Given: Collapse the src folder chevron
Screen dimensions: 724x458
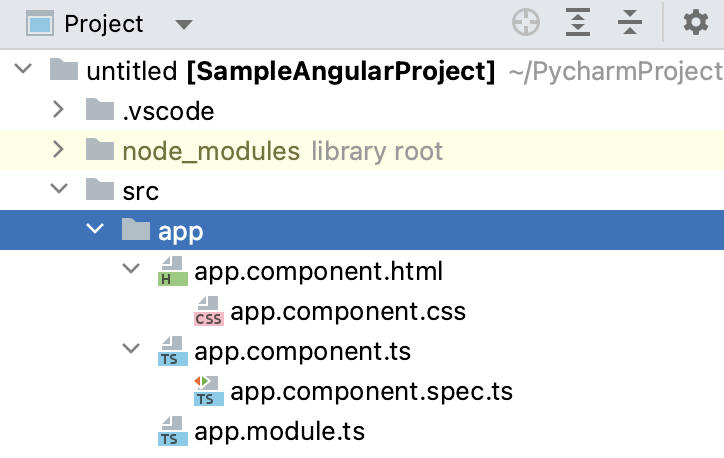Looking at the screenshot, I should point(59,190).
